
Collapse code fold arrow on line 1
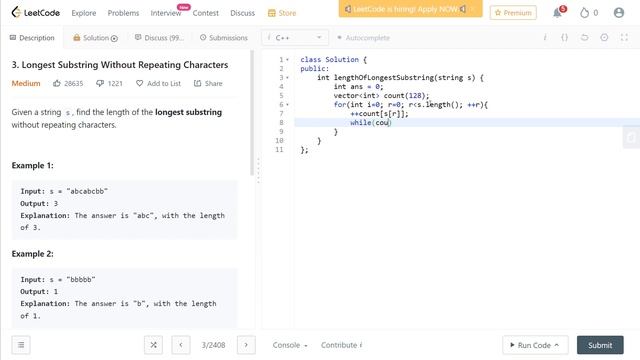[x=287, y=60]
